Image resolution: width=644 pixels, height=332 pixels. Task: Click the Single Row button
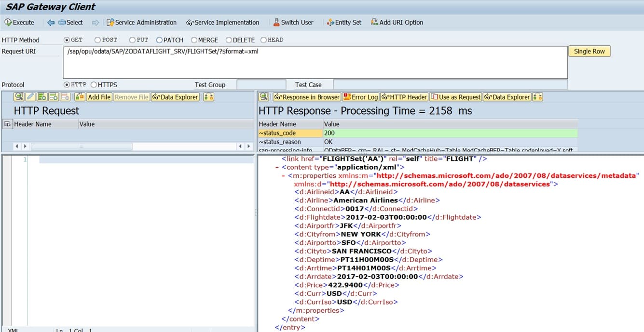click(x=589, y=51)
